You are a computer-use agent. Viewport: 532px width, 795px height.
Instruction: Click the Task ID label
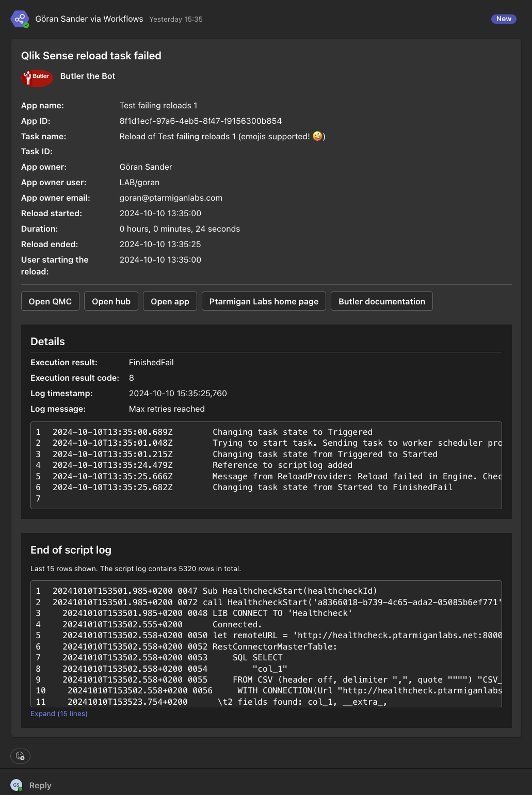(37, 151)
